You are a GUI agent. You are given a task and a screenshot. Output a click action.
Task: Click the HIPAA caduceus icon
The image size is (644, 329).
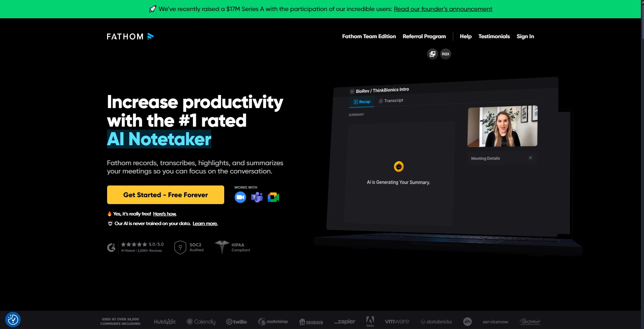coord(222,247)
